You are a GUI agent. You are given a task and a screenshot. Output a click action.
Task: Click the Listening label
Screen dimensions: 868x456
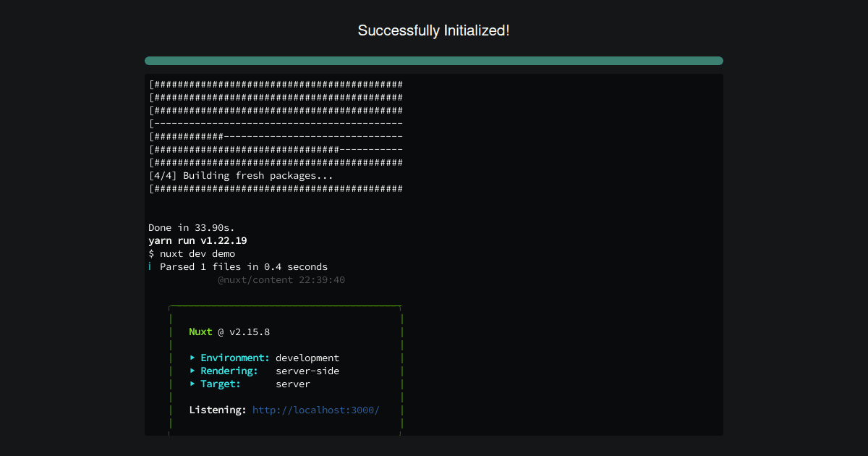[x=218, y=410]
